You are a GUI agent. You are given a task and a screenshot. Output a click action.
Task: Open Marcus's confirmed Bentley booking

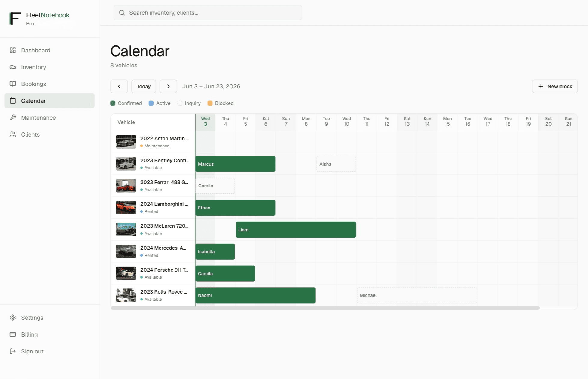[235, 164]
